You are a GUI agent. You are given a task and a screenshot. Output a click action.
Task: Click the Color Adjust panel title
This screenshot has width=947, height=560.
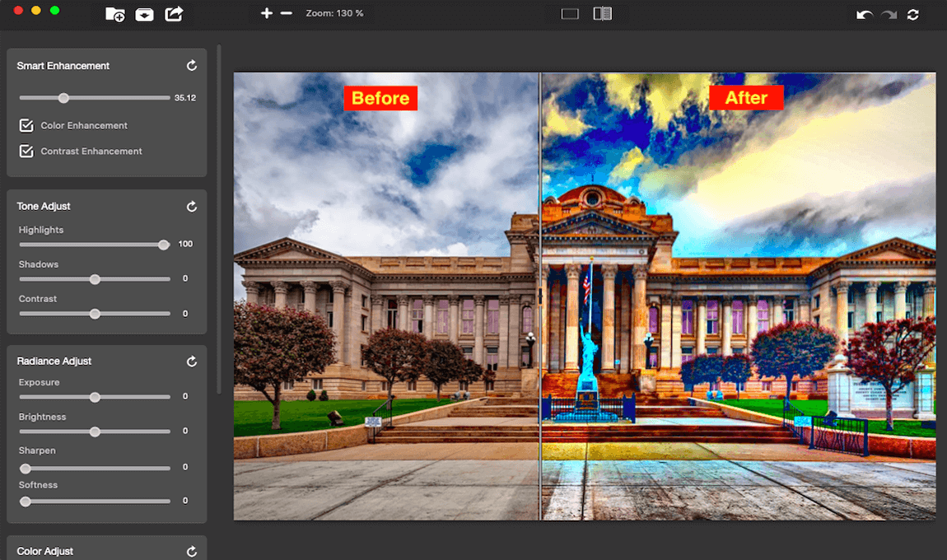(x=45, y=551)
